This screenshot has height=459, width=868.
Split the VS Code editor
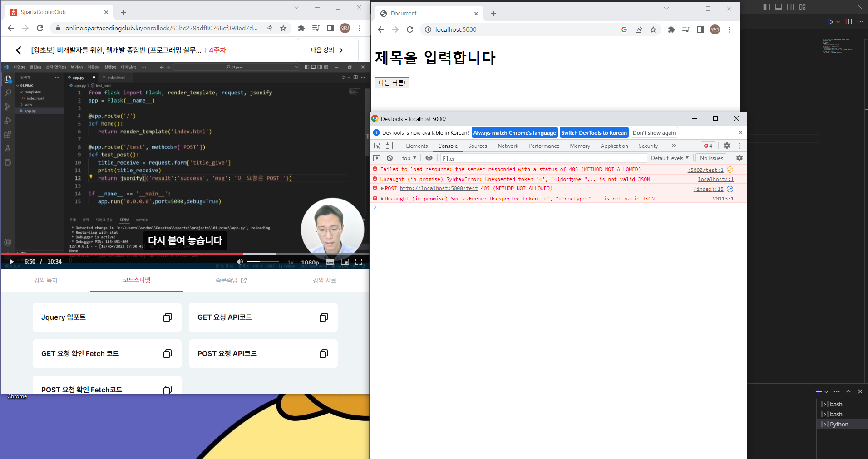[x=848, y=22]
